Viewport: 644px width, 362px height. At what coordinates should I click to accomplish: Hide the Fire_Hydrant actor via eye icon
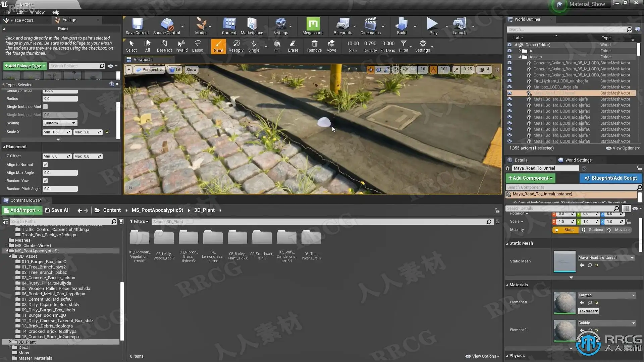tap(509, 81)
